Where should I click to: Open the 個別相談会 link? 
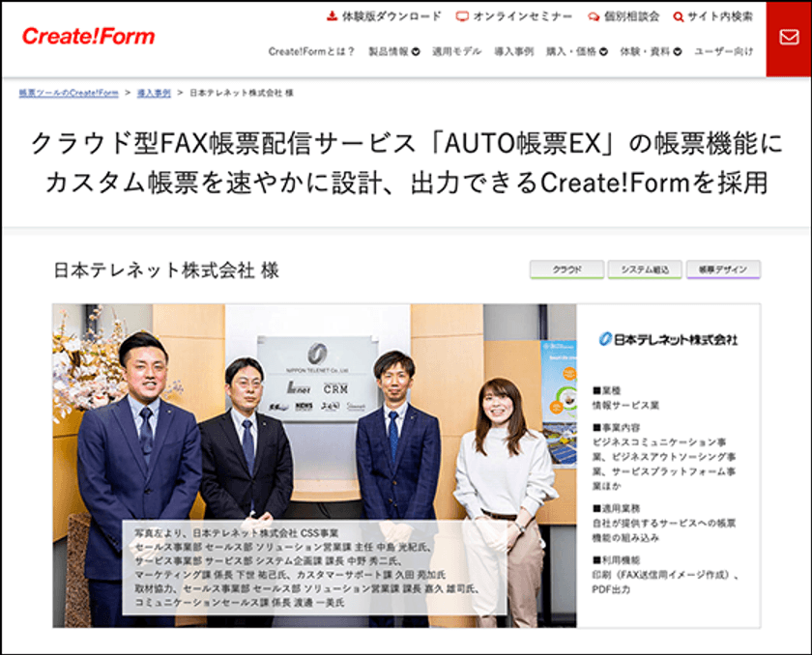(632, 16)
